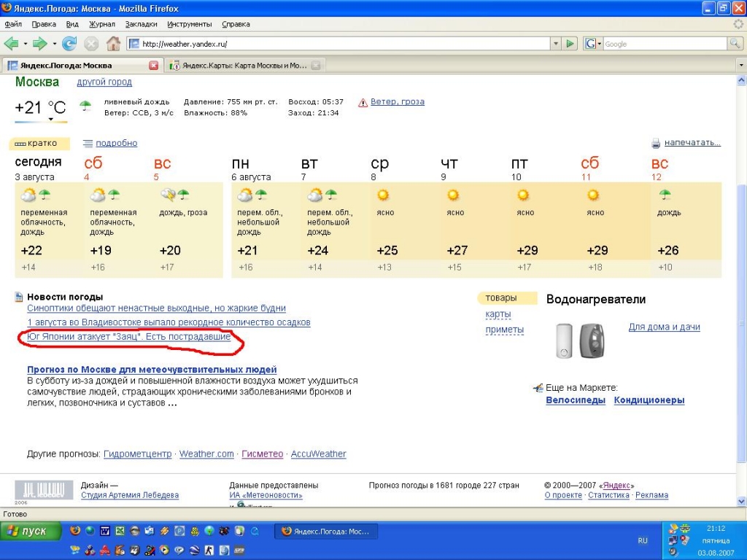The width and height of the screenshot is (747, 560).
Task: Click the Back navigation arrow
Action: [x=12, y=44]
